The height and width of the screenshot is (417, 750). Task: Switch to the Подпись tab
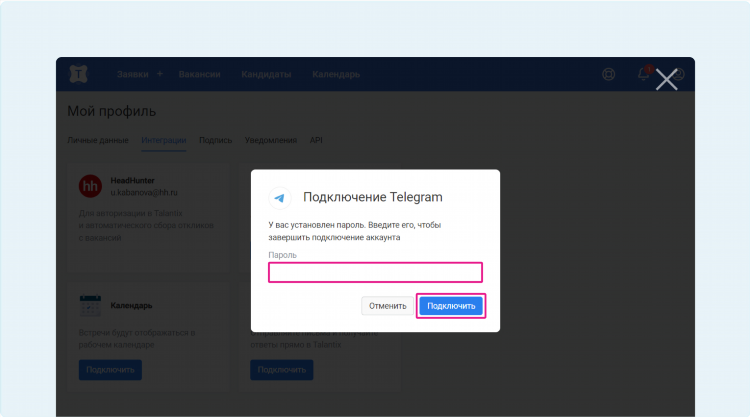215,140
